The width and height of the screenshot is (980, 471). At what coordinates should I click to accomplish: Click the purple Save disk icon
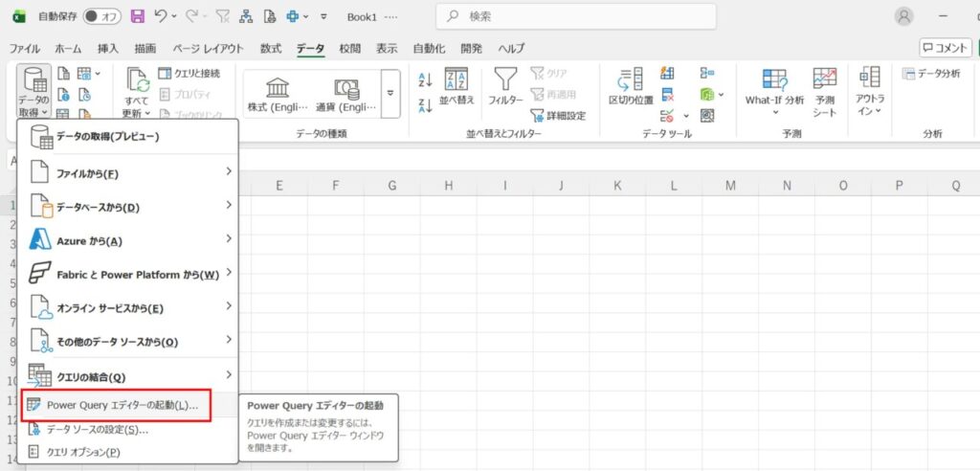(x=138, y=17)
